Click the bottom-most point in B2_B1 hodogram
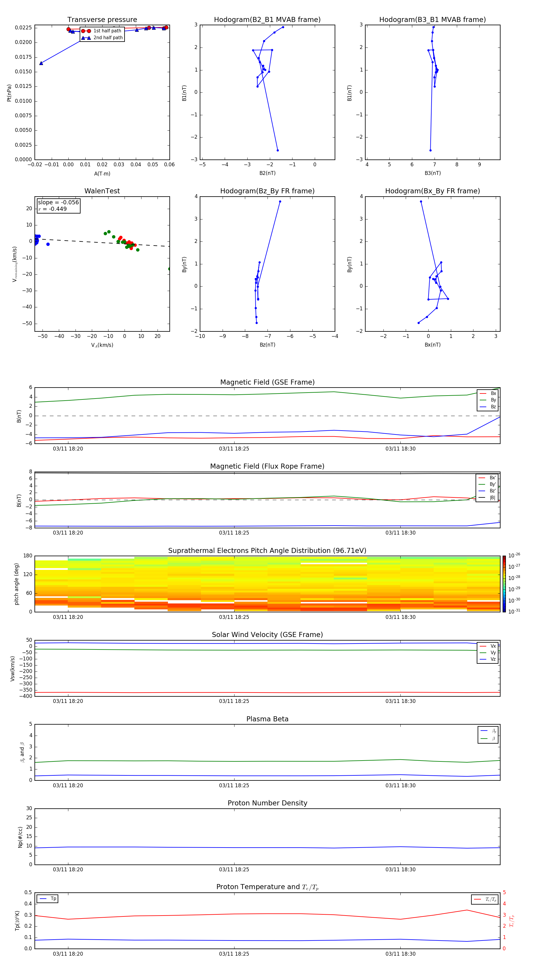 (x=278, y=150)
